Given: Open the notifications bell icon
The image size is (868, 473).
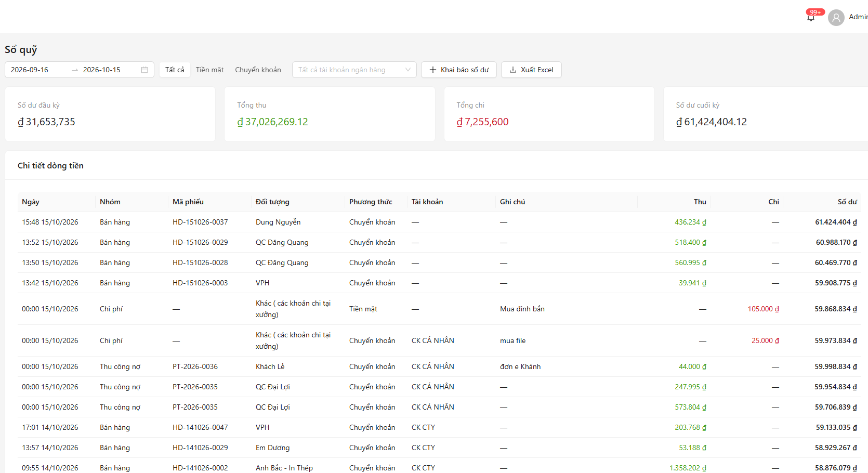Looking at the screenshot, I should coord(811,18).
